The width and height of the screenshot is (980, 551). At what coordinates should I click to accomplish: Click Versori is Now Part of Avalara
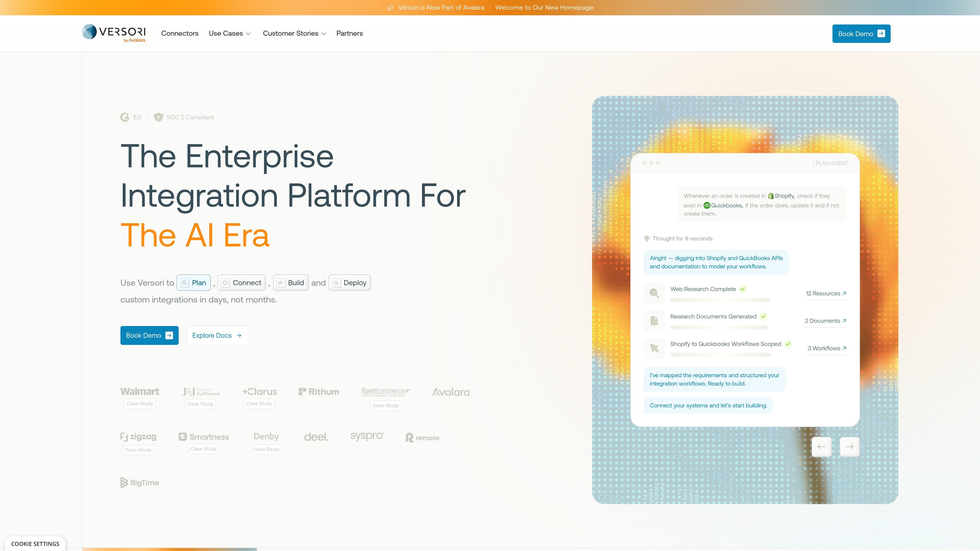pyautogui.click(x=441, y=8)
